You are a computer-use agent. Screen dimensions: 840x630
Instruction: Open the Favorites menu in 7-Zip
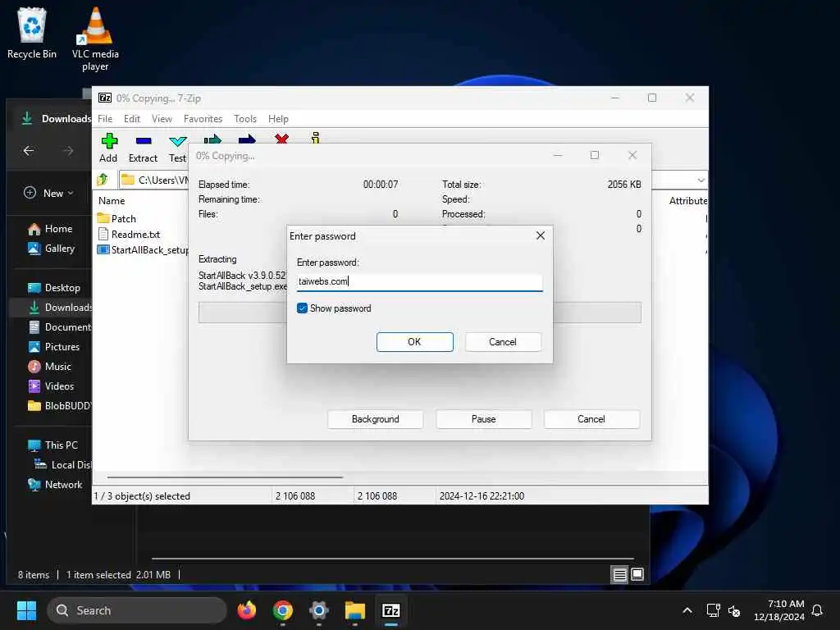coord(203,118)
